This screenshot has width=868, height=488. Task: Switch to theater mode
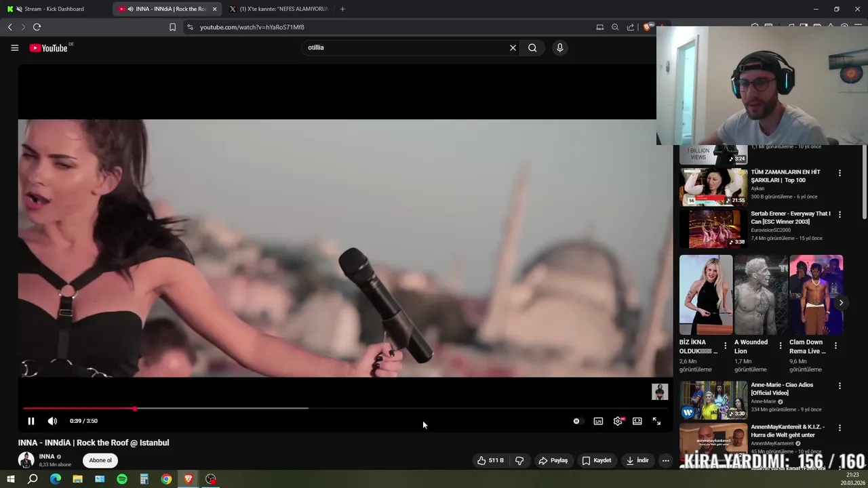point(637,421)
